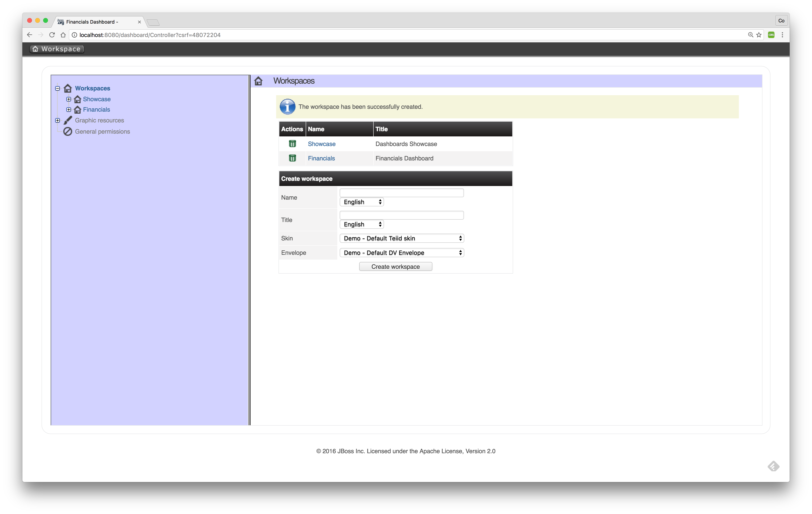
Task: Expand the Graphic resources tree node
Action: (x=58, y=120)
